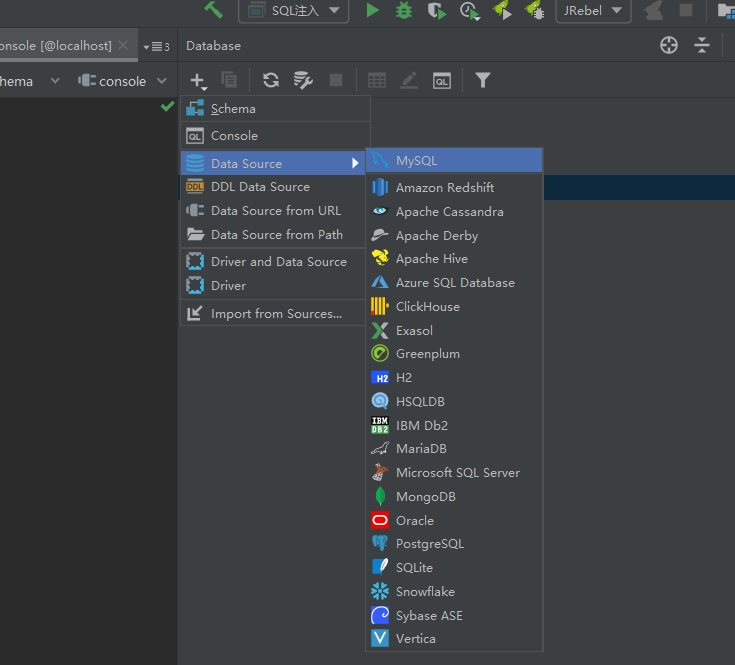The height and width of the screenshot is (665, 735).
Task: Open data source properties wrench icon
Action: point(303,80)
